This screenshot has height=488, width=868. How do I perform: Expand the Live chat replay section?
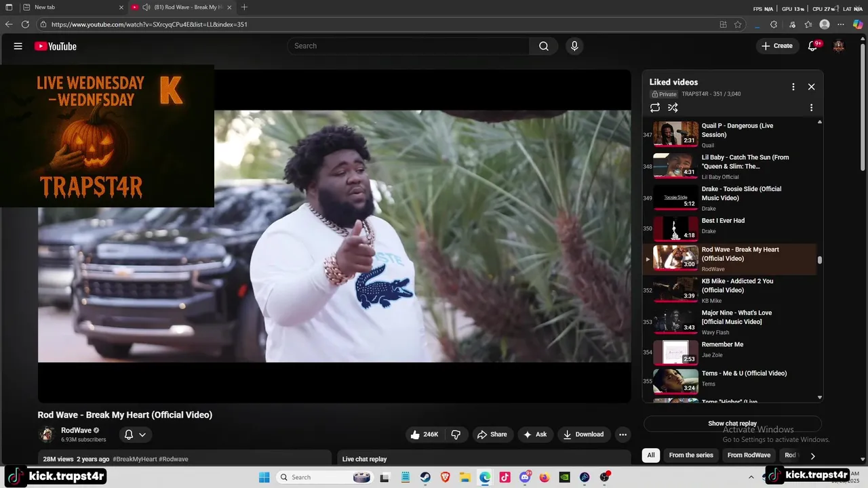484,459
